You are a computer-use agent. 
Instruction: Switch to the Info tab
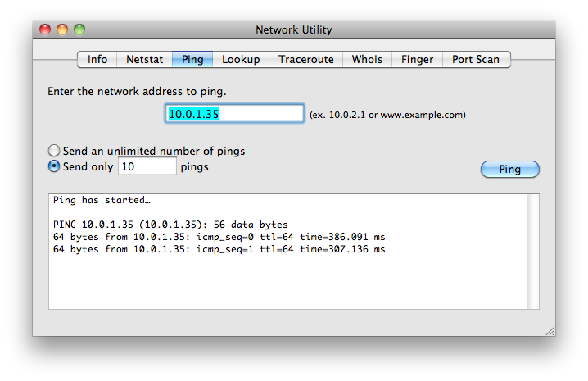tap(97, 59)
